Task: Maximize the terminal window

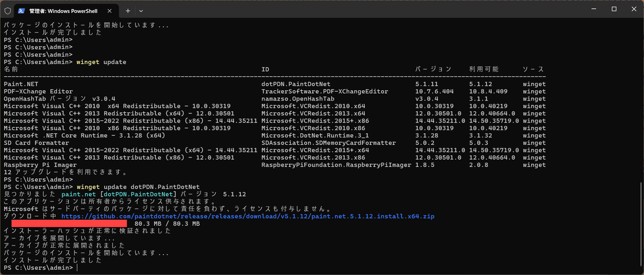Action: point(614,9)
